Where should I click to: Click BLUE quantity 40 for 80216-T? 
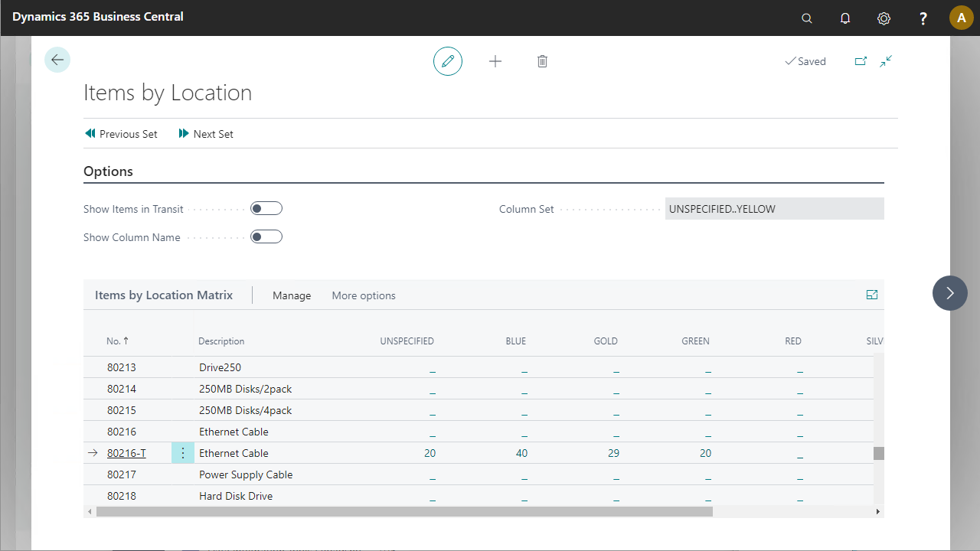click(521, 453)
